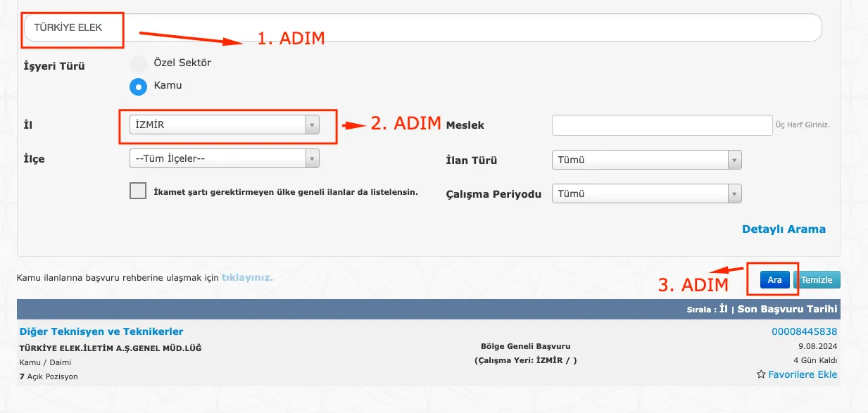This screenshot has width=868, height=413.
Task: Open the İlçe dropdown Tüm İlçeler
Action: click(x=225, y=158)
